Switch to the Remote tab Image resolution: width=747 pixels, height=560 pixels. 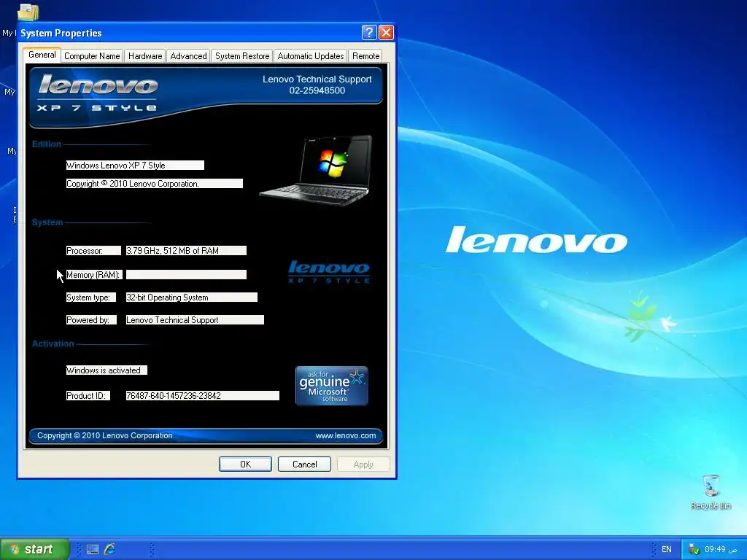pos(366,56)
